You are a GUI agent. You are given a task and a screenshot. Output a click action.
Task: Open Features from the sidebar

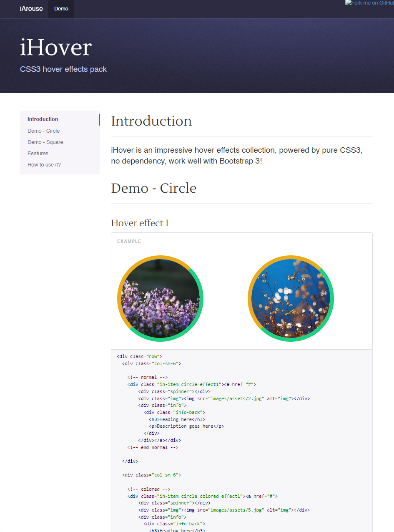[38, 154]
